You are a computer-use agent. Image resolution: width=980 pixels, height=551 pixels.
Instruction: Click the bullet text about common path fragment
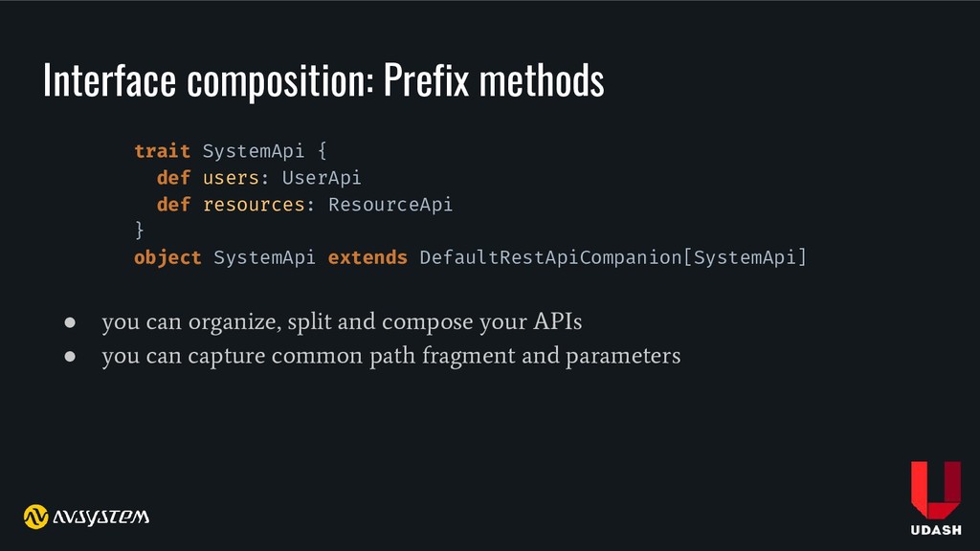[x=391, y=356]
